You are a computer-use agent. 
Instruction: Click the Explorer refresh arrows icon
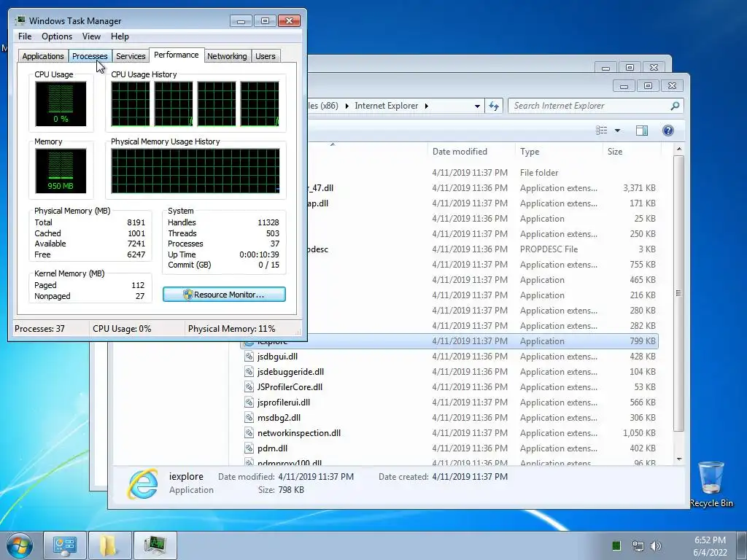tap(494, 106)
